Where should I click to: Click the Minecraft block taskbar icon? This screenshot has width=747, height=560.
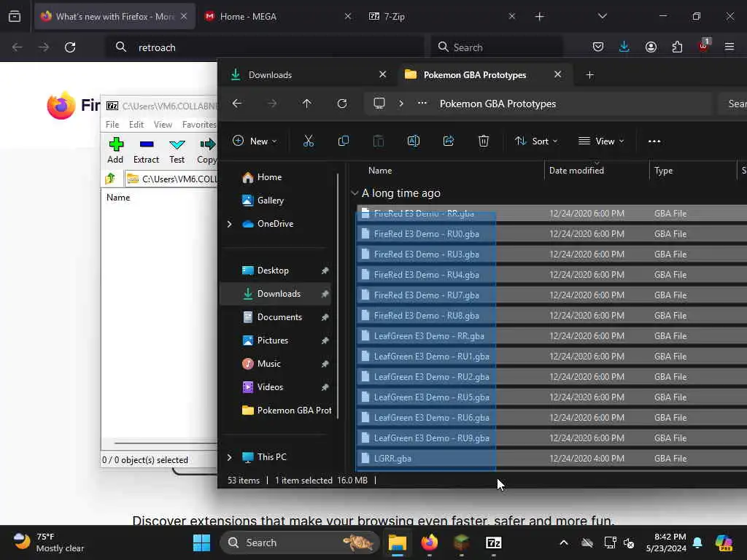(461, 542)
